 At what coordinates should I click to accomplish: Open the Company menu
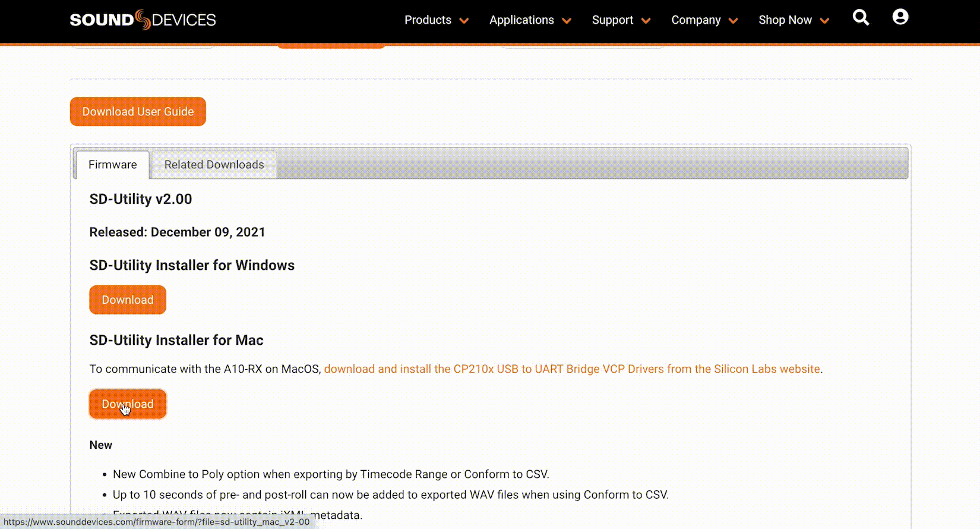point(696,20)
